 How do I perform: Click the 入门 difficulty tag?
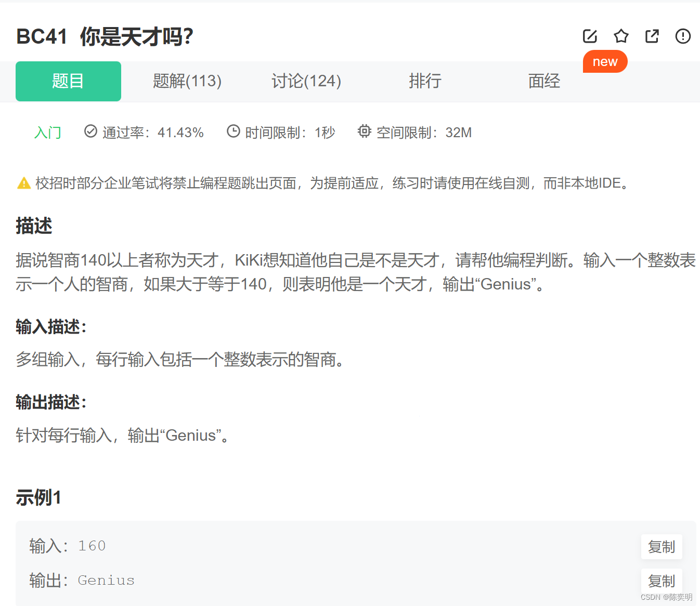pyautogui.click(x=47, y=132)
